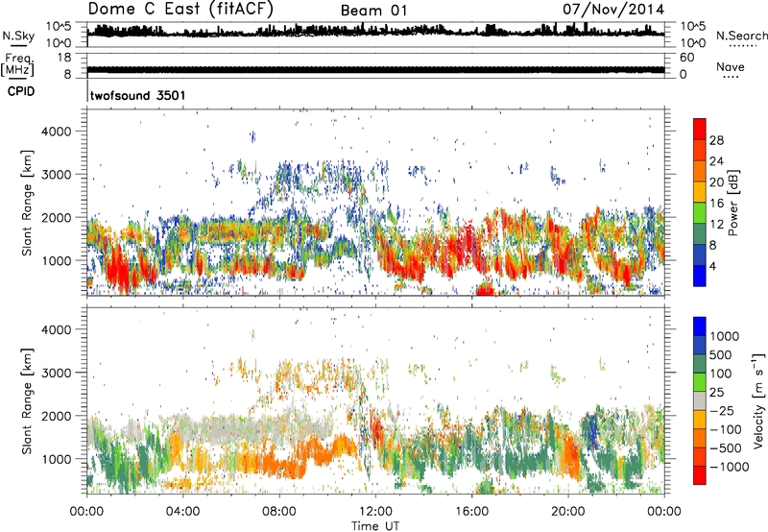The height and width of the screenshot is (532, 768).
Task: Click the '04:00' time axis label
Action: pyautogui.click(x=182, y=512)
